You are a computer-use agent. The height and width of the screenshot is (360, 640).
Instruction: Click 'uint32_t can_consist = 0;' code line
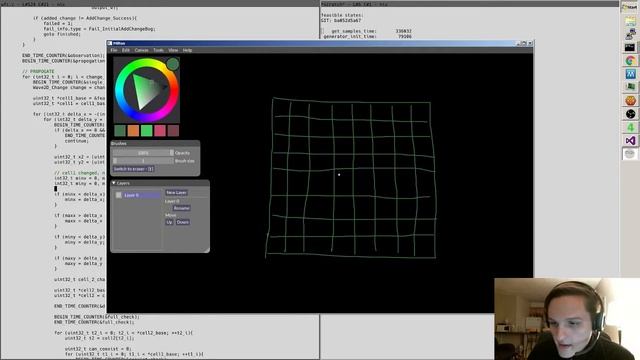[98, 349]
